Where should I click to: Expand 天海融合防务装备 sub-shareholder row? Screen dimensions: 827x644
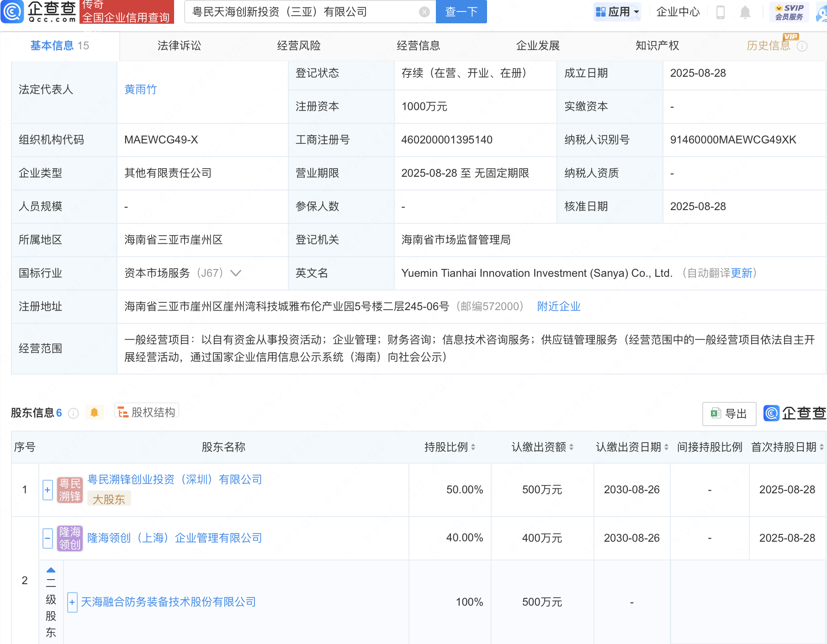[72, 602]
